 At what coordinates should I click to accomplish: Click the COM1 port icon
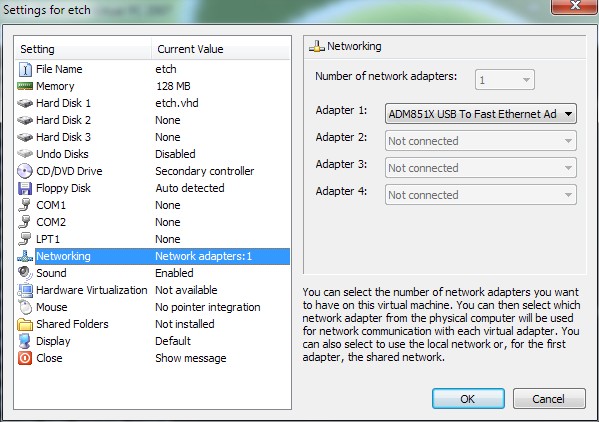25,205
